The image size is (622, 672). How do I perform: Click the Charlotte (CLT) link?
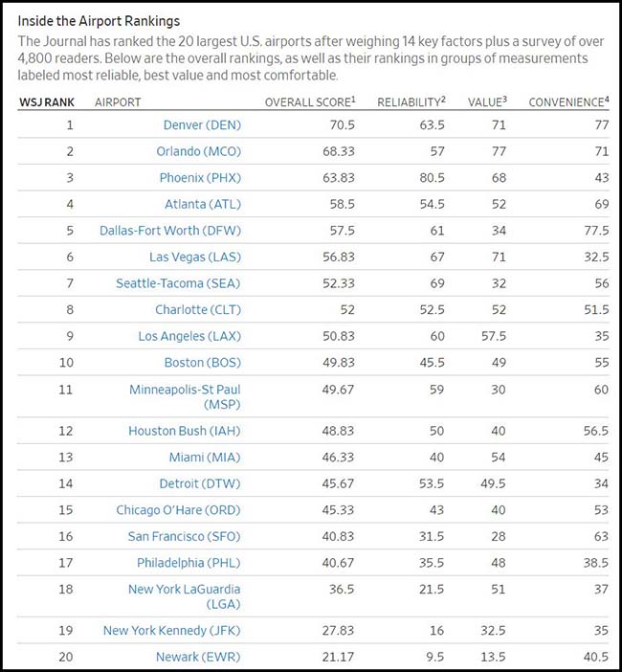tap(192, 310)
